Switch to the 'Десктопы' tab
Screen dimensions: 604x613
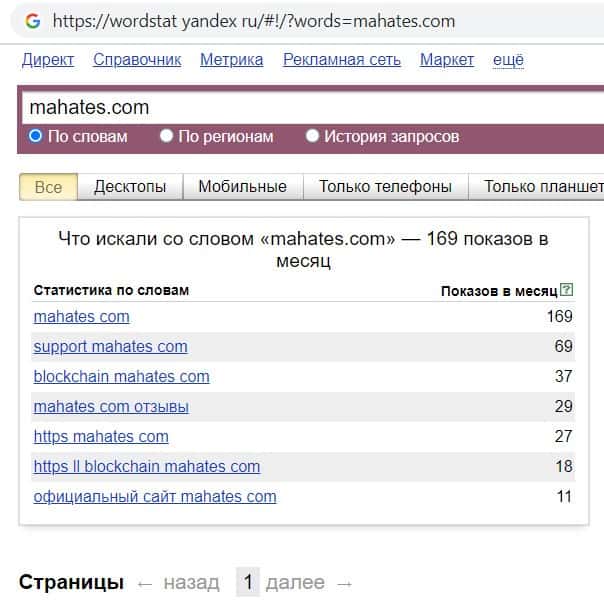click(130, 186)
